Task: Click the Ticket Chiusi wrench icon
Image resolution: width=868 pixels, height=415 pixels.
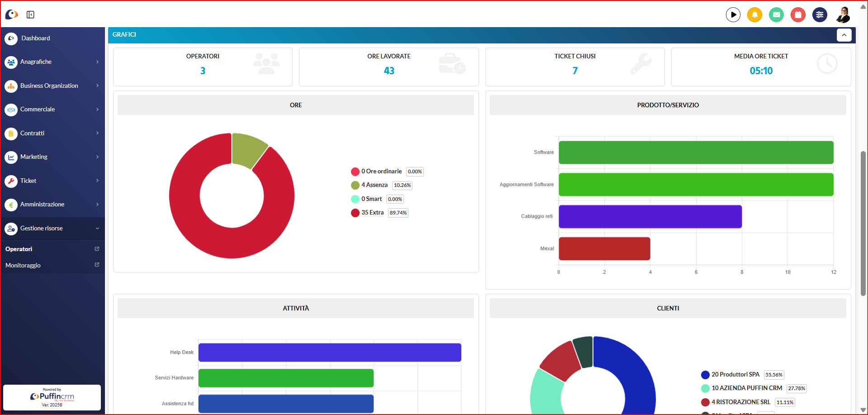Action: (641, 63)
